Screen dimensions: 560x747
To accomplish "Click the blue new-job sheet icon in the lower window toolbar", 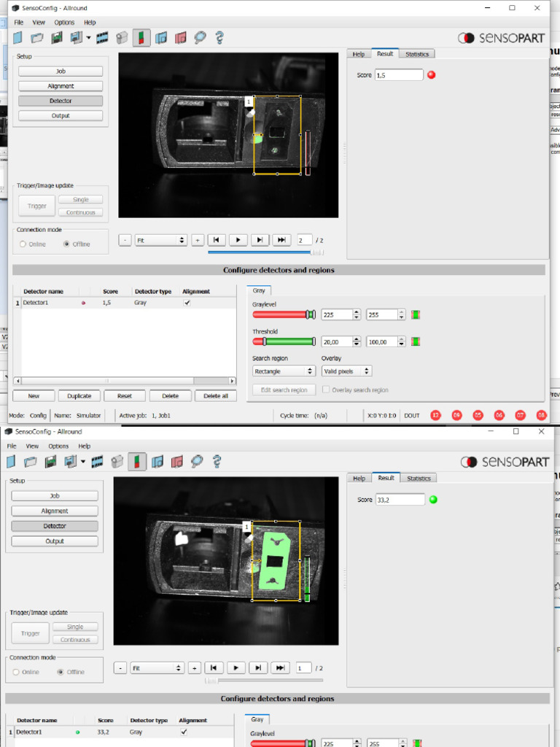I will tap(11, 461).
